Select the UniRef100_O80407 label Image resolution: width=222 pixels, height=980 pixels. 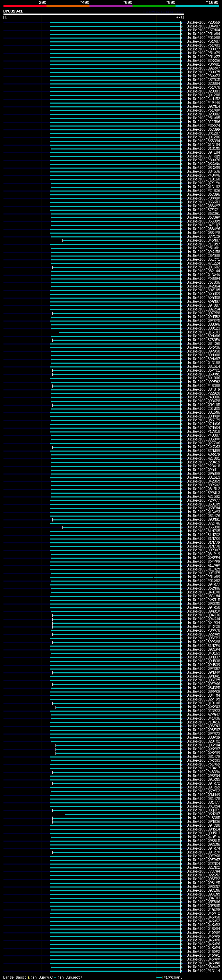tap(203, 967)
